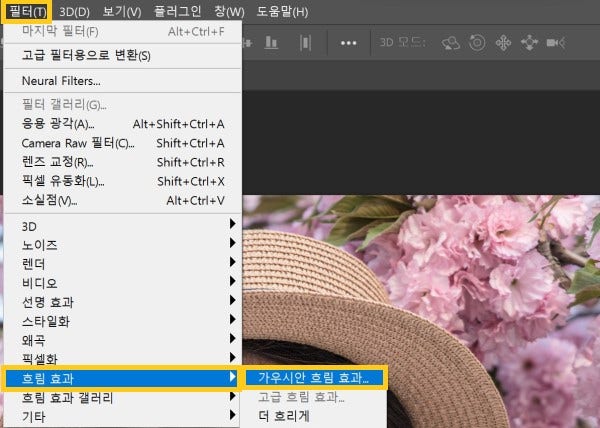
Task: Open 픽셀 유동화(L)... filter
Action: [x=122, y=181]
